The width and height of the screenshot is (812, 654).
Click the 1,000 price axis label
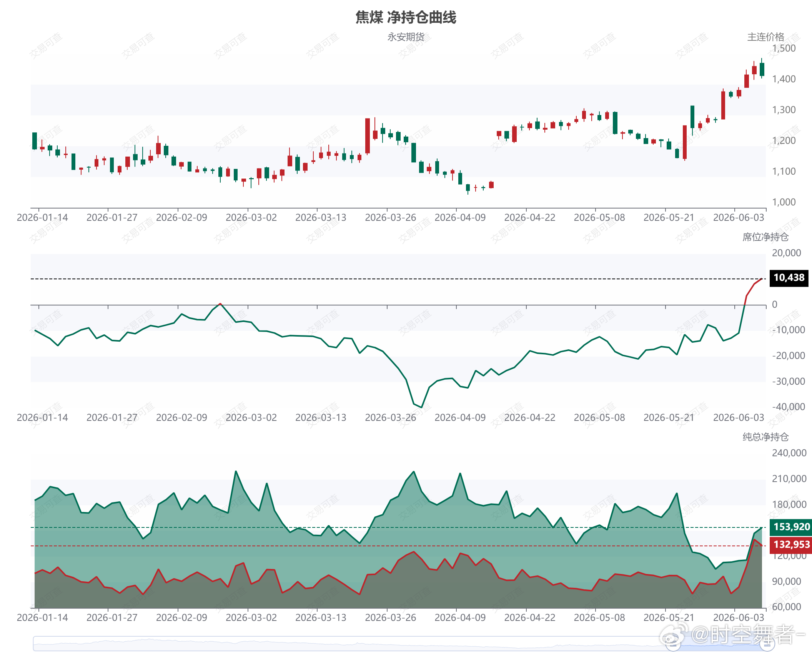pyautogui.click(x=784, y=202)
